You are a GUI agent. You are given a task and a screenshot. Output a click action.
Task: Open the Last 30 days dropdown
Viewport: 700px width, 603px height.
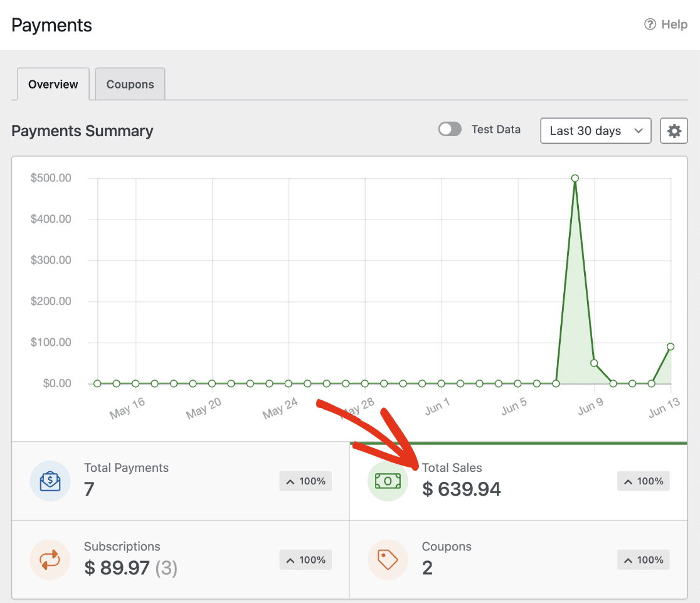click(x=595, y=131)
